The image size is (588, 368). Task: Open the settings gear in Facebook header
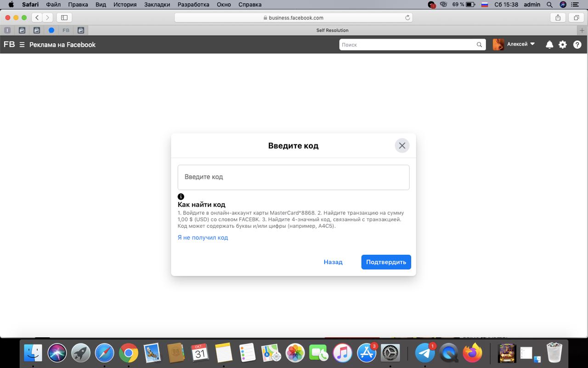[x=563, y=45]
